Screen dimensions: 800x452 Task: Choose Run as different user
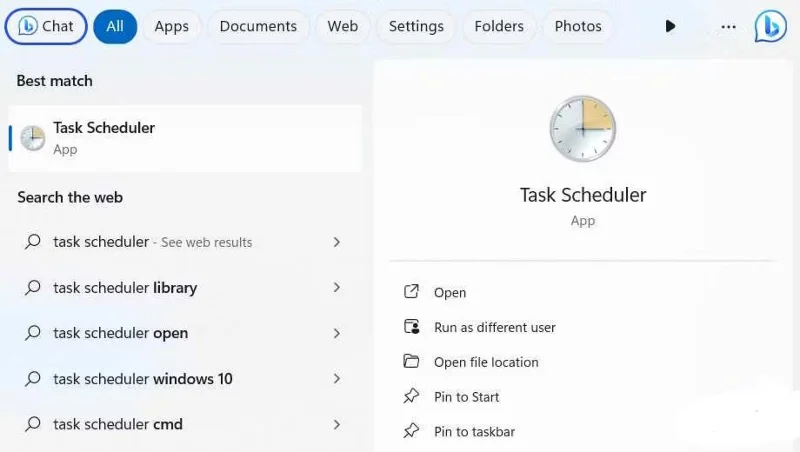494,327
